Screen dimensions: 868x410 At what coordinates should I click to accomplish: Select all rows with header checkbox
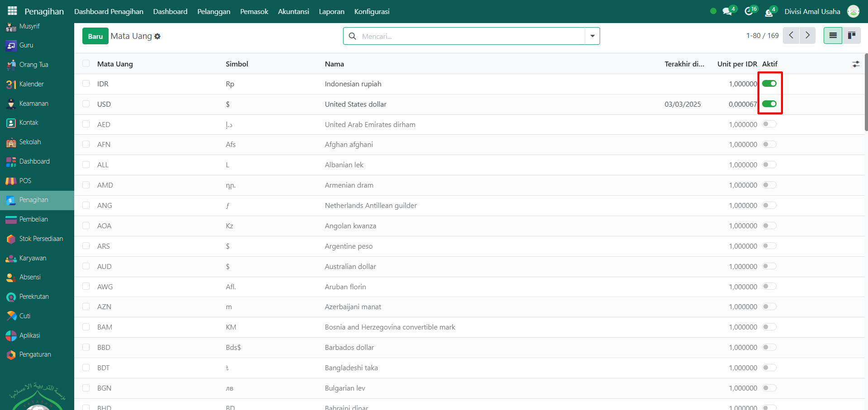(86, 64)
